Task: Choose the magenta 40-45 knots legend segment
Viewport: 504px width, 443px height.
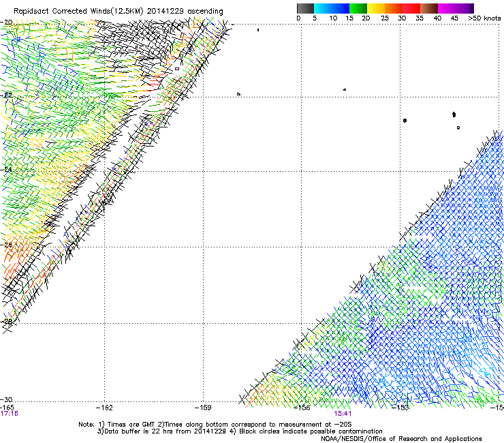Action: click(447, 8)
